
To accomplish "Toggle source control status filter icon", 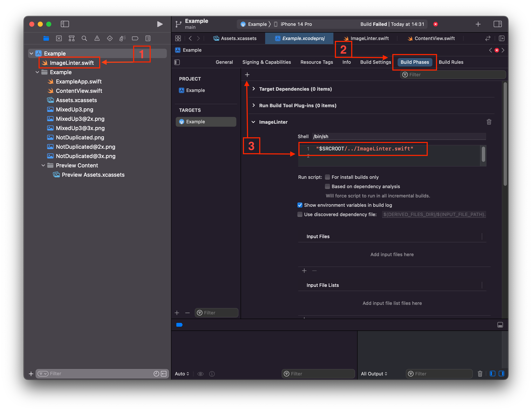I will tap(164, 374).
